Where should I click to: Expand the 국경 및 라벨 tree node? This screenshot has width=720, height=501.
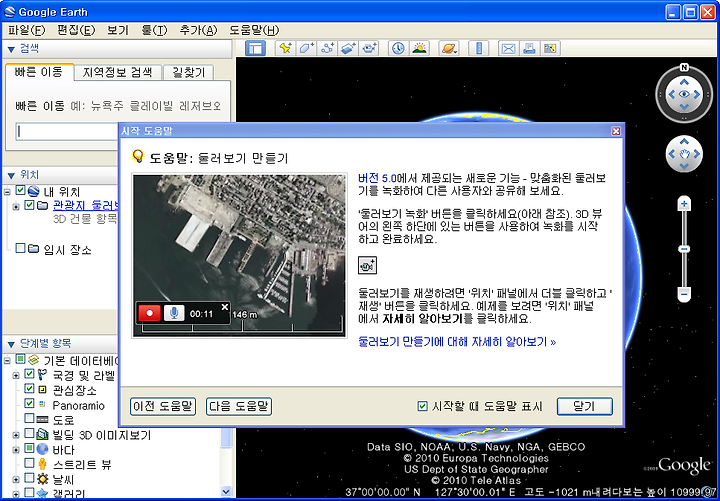pos(16,376)
